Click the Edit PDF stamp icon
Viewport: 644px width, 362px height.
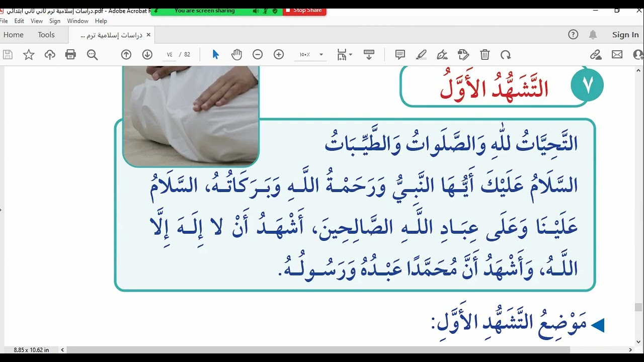463,55
